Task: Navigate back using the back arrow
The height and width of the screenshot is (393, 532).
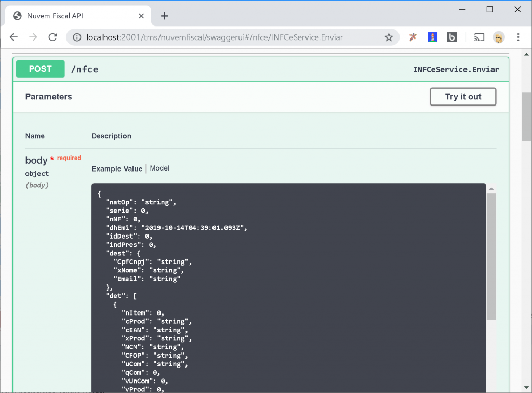Action: pyautogui.click(x=14, y=37)
